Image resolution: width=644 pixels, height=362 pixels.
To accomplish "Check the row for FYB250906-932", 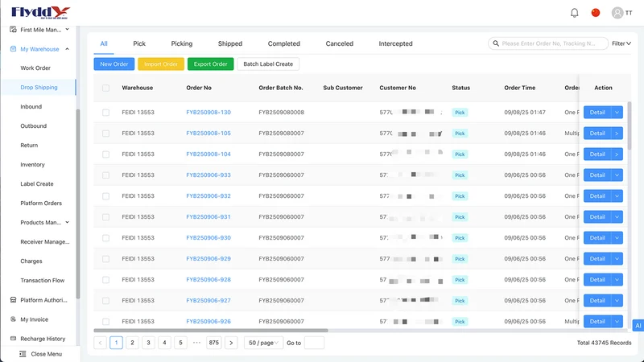I will tap(106, 196).
